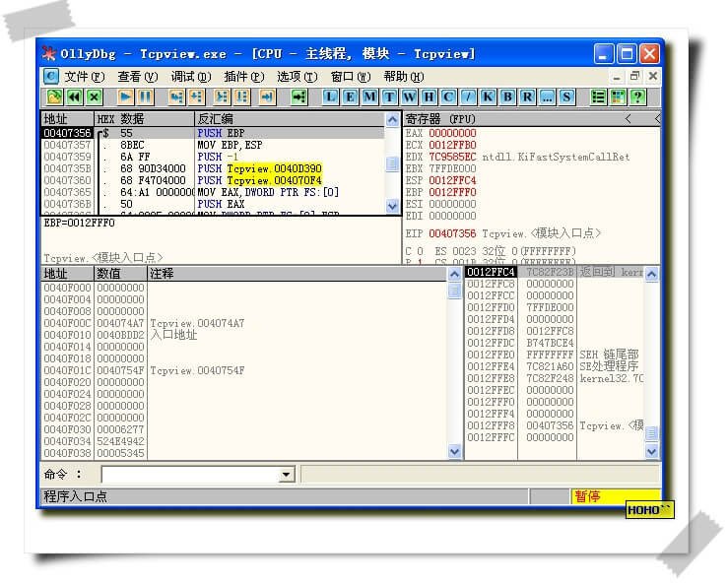Click EDX register value 7C9585EC
Screen dimensions: 728x583
pos(452,157)
